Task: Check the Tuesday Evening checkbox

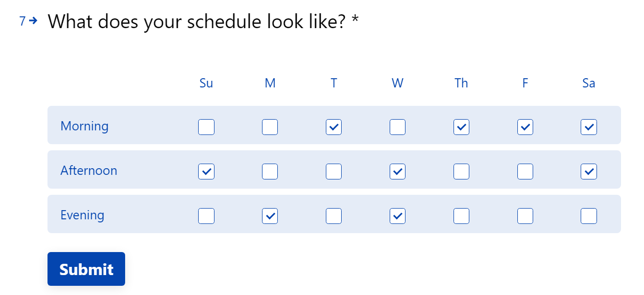Action: [333, 216]
